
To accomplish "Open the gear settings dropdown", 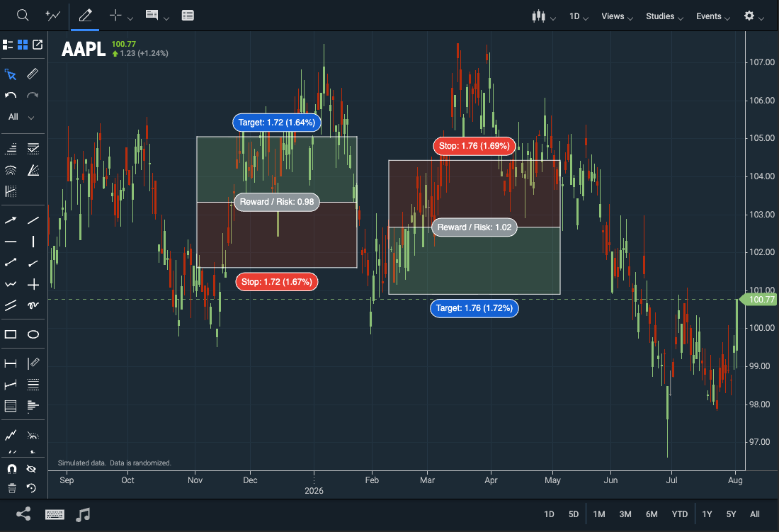I will point(754,16).
